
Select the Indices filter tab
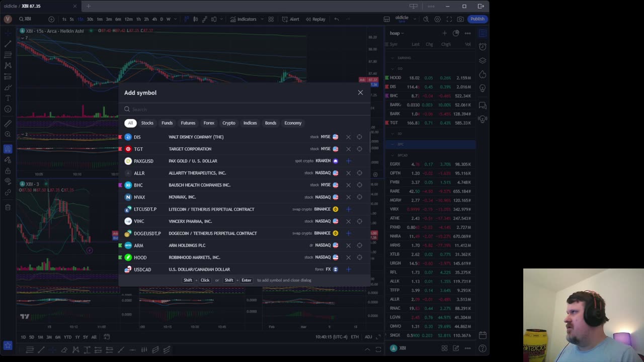tap(250, 123)
